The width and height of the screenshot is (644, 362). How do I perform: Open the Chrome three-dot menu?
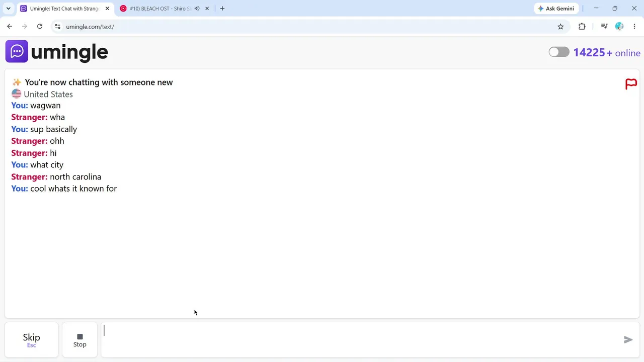coord(634,27)
